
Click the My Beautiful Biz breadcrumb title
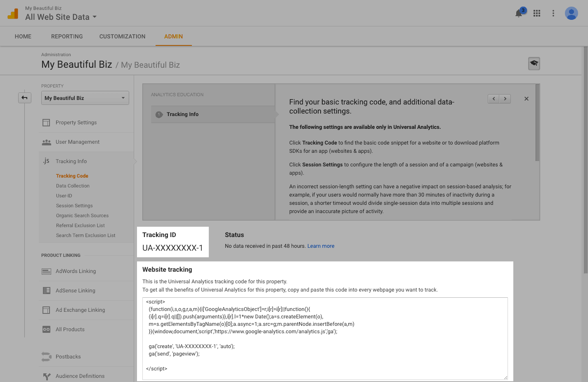point(77,64)
